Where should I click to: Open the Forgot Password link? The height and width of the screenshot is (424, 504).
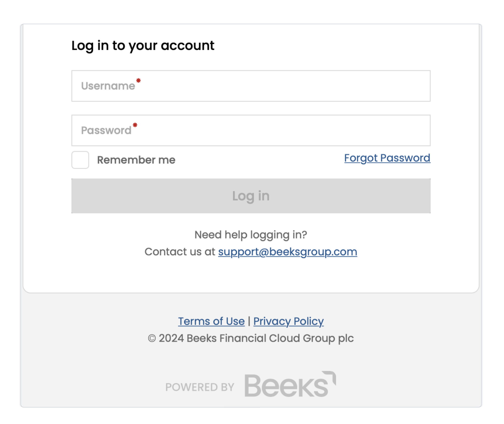tap(387, 158)
